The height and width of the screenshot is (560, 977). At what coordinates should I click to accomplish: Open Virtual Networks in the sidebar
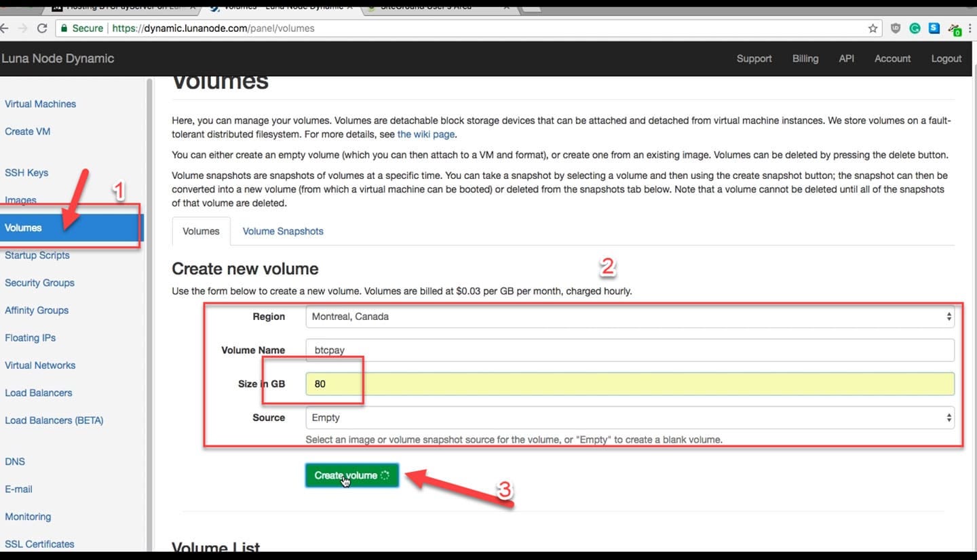tap(40, 365)
